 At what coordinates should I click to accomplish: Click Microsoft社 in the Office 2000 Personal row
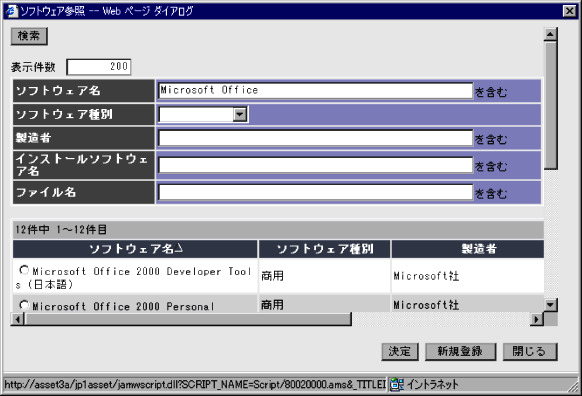pos(426,305)
